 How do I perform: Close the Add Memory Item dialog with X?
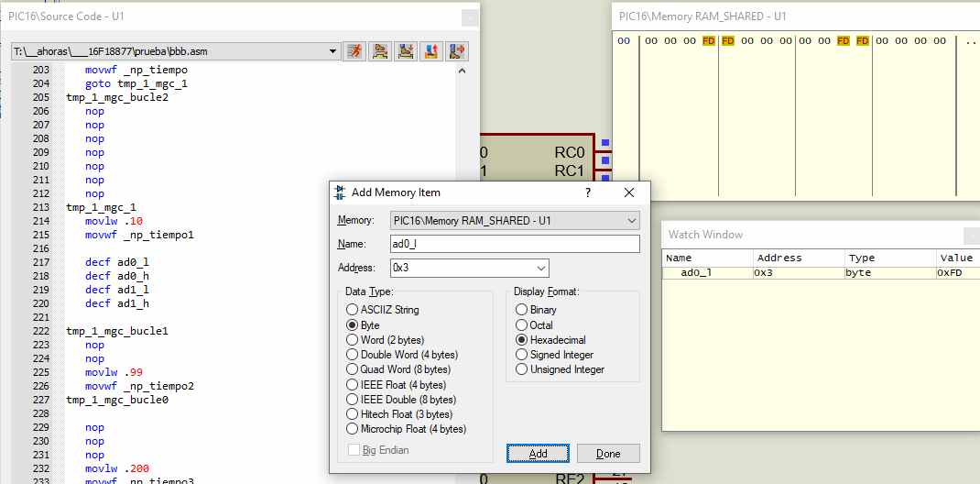628,192
